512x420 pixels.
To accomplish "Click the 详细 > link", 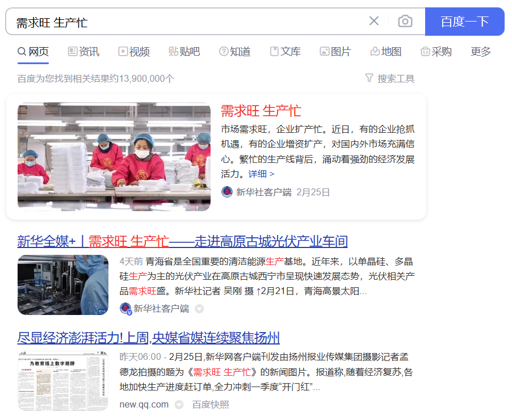I will point(261,174).
